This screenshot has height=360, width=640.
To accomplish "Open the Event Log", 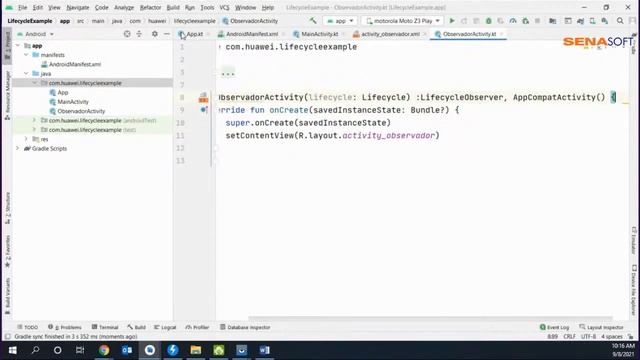I will (554, 327).
